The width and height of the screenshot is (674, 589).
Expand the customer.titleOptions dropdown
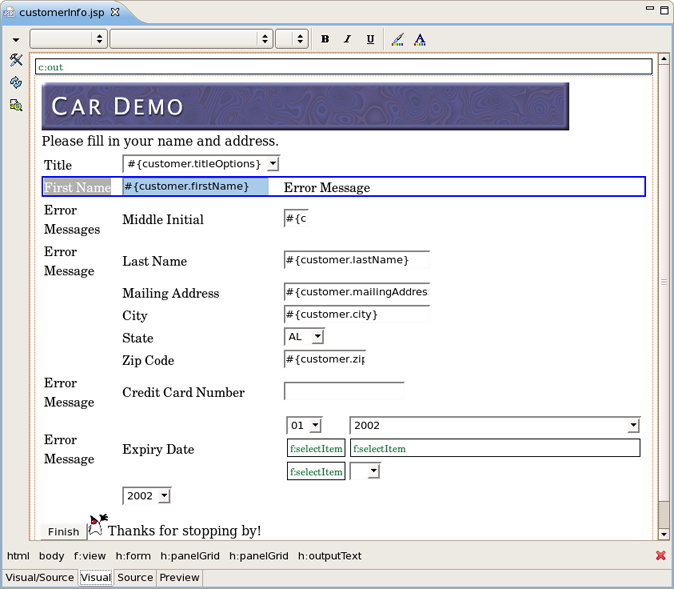[x=273, y=164]
